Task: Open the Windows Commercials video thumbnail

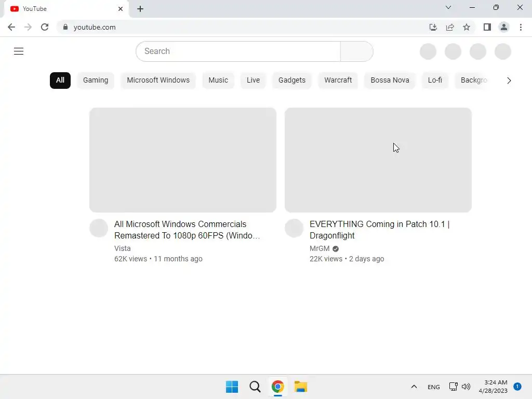Action: [x=183, y=160]
